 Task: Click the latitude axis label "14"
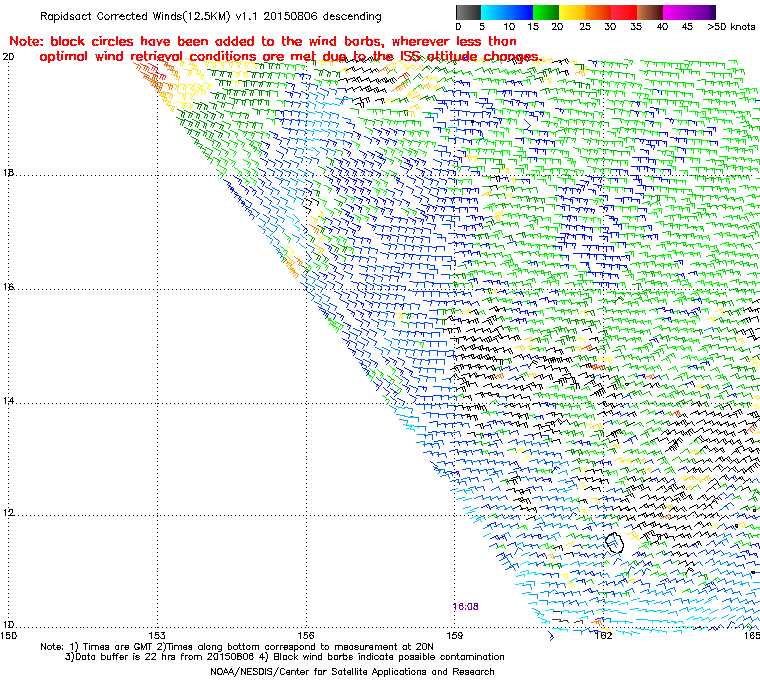point(8,401)
